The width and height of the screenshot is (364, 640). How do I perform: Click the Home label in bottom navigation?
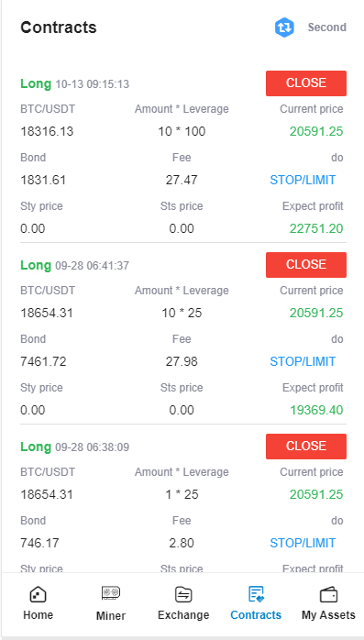click(x=38, y=614)
